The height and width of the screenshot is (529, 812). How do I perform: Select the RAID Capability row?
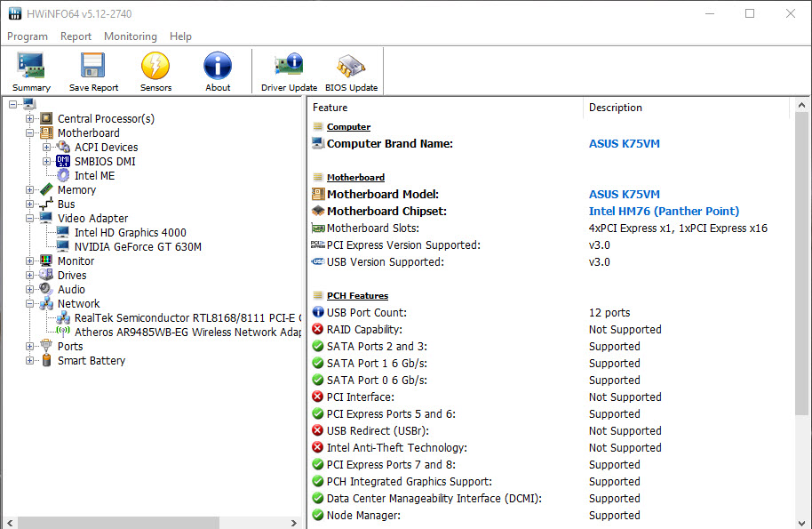pos(550,330)
